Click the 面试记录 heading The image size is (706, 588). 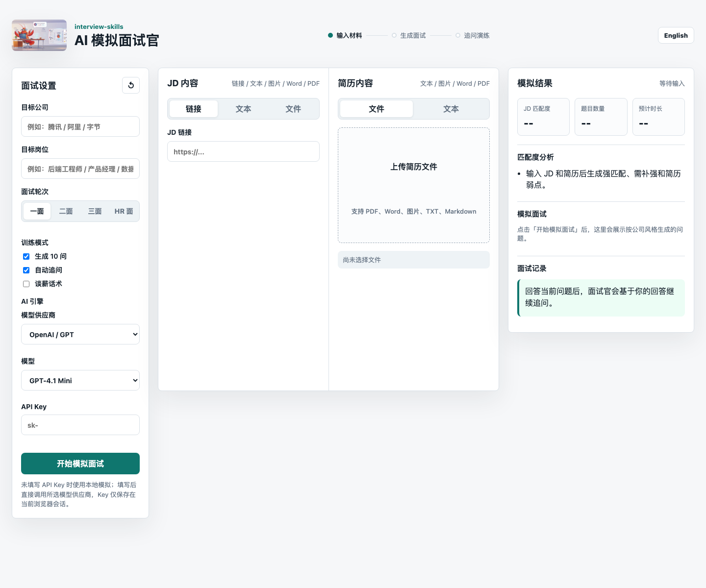click(532, 268)
